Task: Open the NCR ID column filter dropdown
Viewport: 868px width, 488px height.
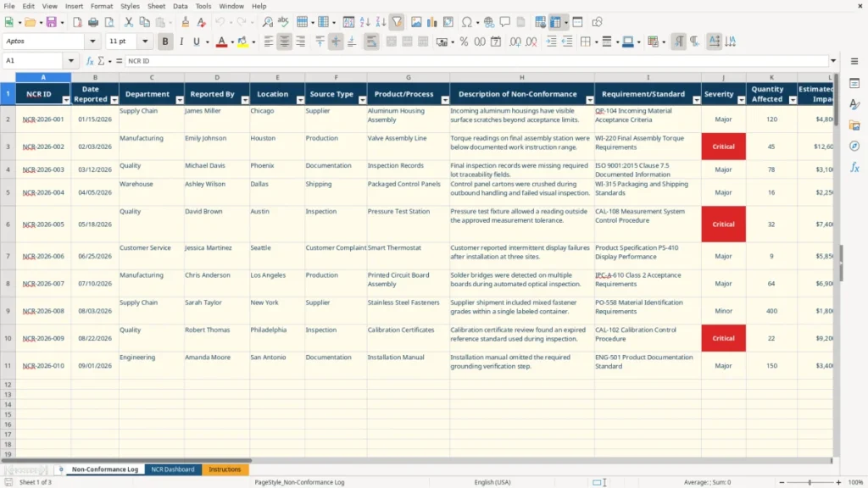Action: pos(66,100)
